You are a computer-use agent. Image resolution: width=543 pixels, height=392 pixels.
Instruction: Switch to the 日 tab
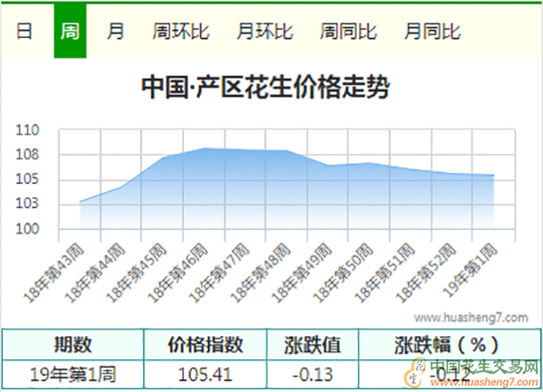click(24, 32)
